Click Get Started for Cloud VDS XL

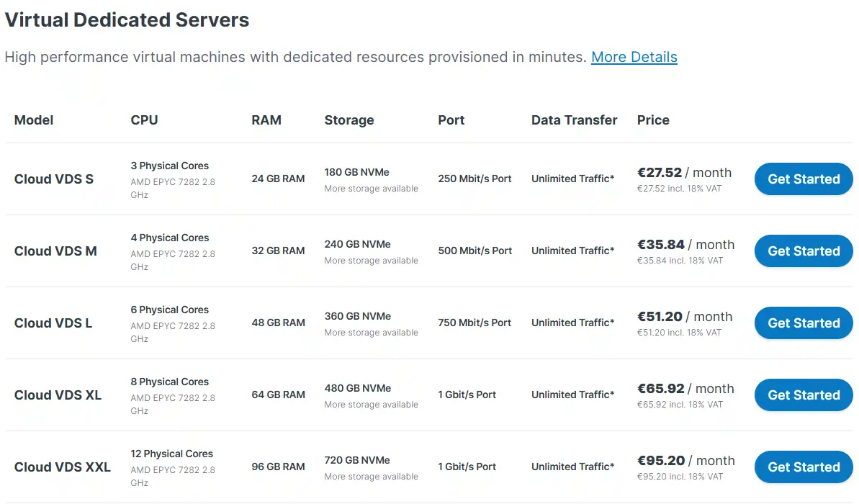(804, 395)
